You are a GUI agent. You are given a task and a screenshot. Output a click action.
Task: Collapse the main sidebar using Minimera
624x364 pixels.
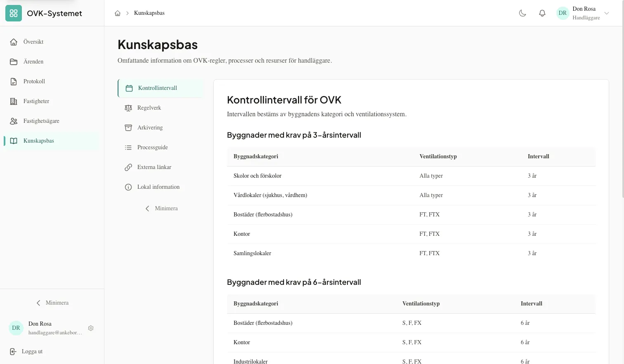click(52, 303)
